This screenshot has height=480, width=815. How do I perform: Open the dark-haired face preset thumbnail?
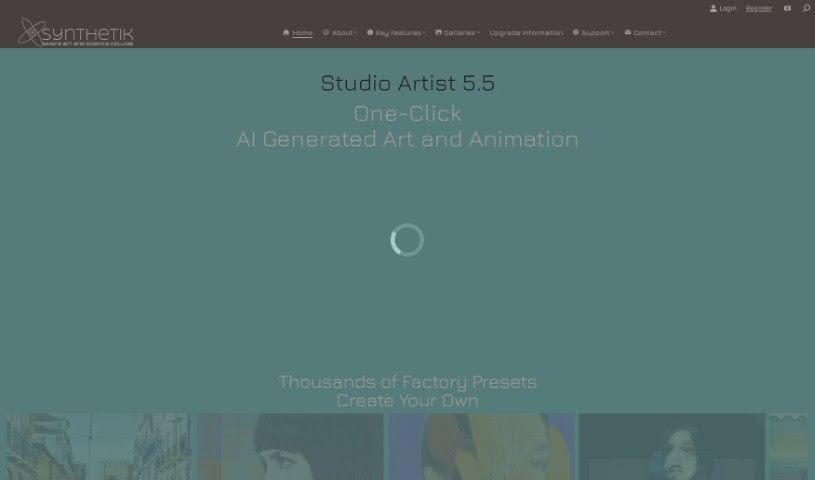(x=291, y=447)
